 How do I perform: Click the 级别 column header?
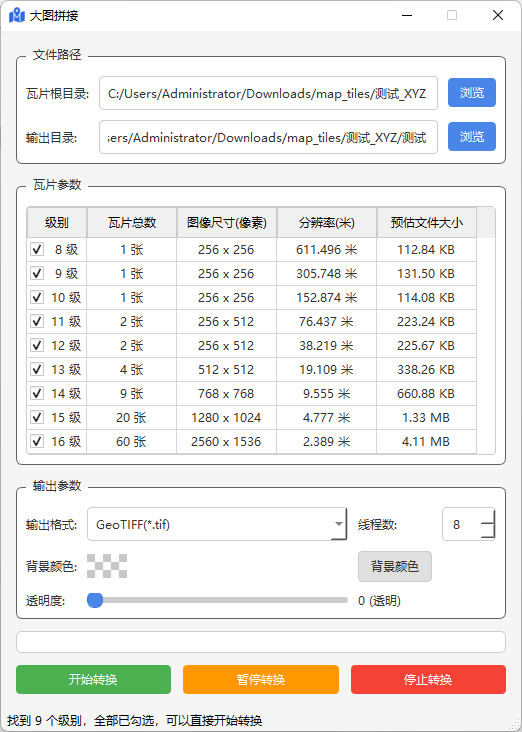coord(57,223)
